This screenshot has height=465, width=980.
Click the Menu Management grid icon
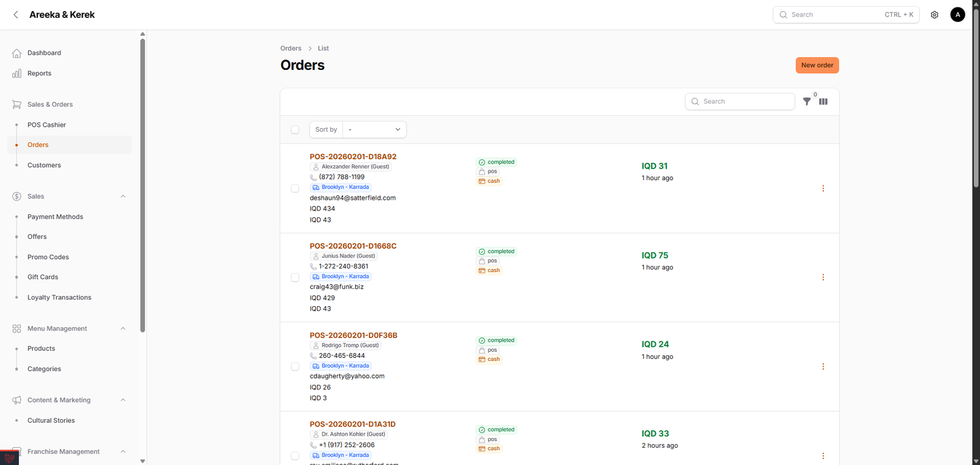coord(17,329)
